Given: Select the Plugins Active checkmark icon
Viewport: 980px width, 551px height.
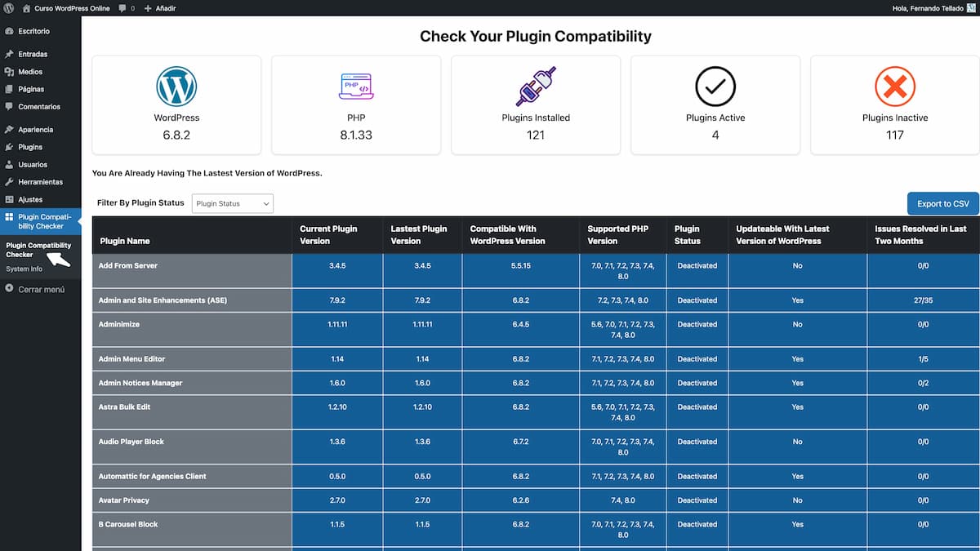Looking at the screenshot, I should [715, 85].
